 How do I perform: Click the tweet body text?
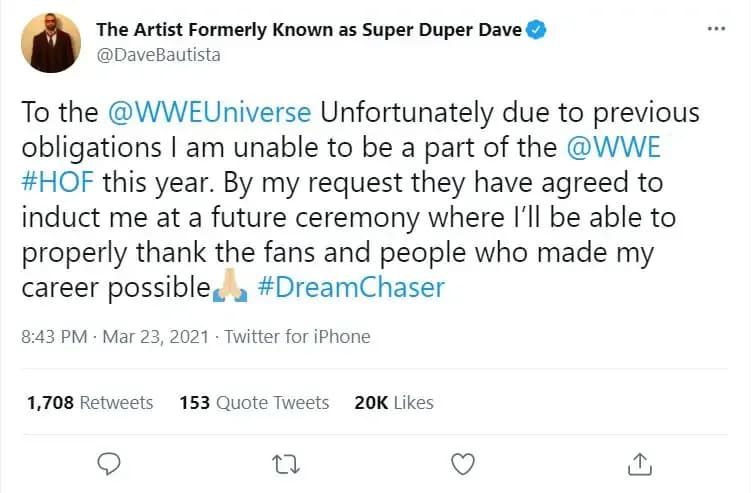pos(360,218)
